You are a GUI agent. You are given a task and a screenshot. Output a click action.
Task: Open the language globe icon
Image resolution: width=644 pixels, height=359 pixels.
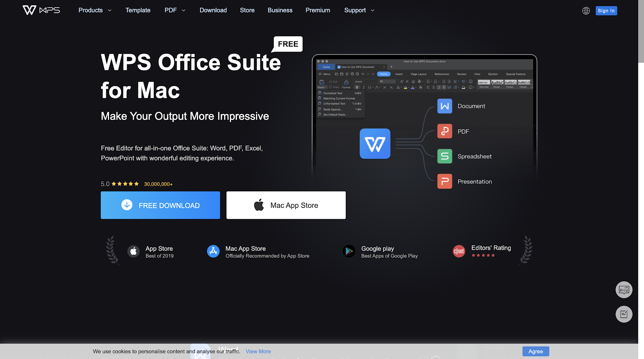(586, 11)
